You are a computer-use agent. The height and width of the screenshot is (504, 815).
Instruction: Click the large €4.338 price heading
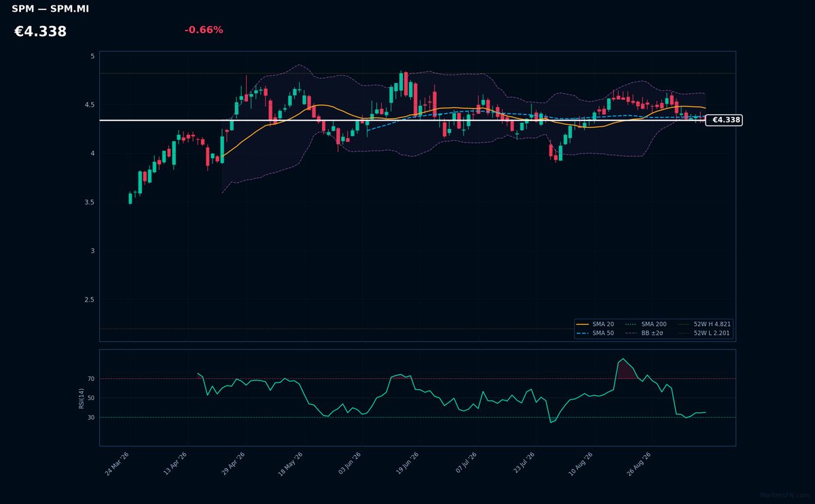[41, 32]
